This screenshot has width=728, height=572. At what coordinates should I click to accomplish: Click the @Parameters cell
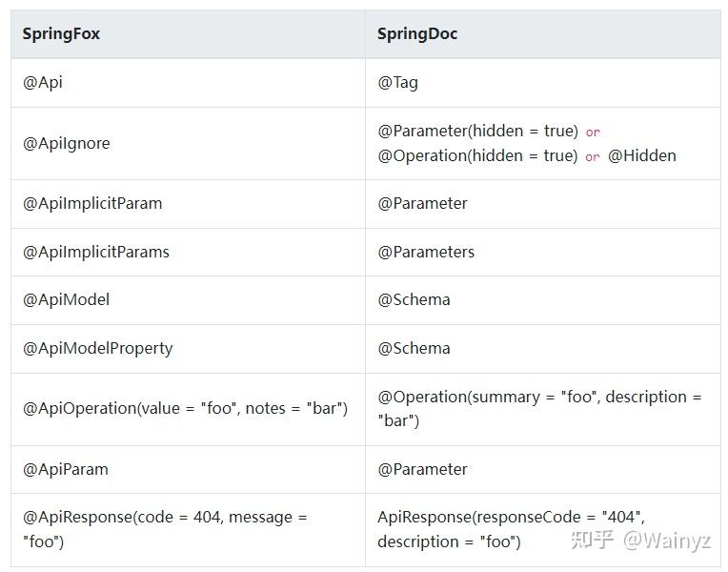426,252
